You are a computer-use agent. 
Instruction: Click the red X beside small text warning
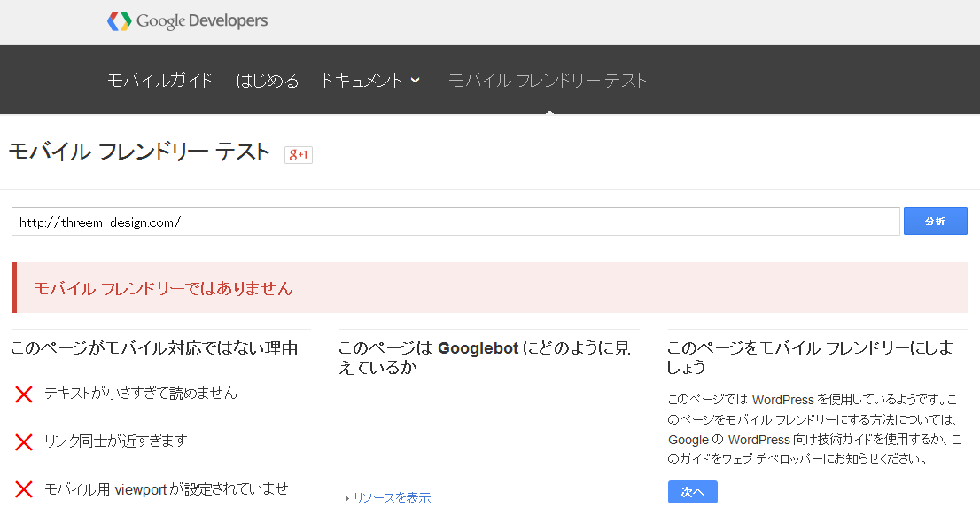(x=23, y=394)
